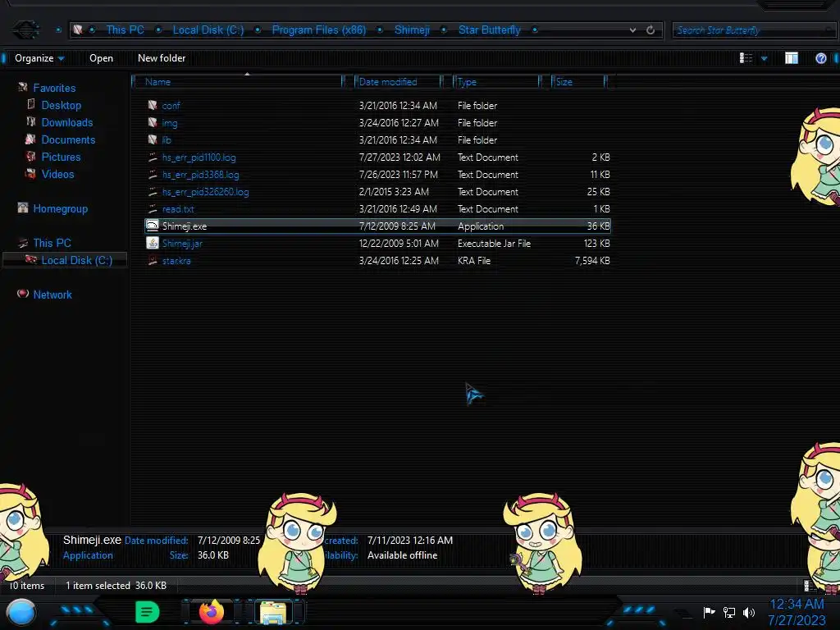The height and width of the screenshot is (630, 840).
Task: Click the Shimeji.jar Java file icon
Action: [x=153, y=243]
